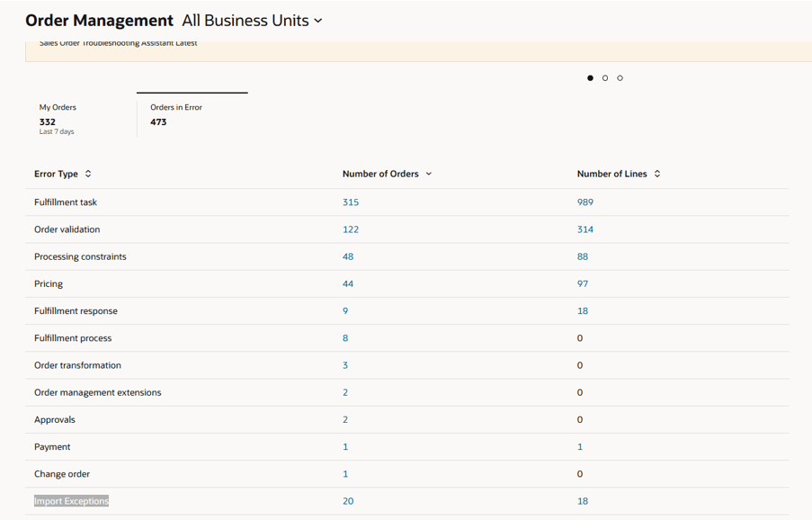Select the first filled carousel dot
Viewport: 812px width, 520px height.
click(591, 78)
